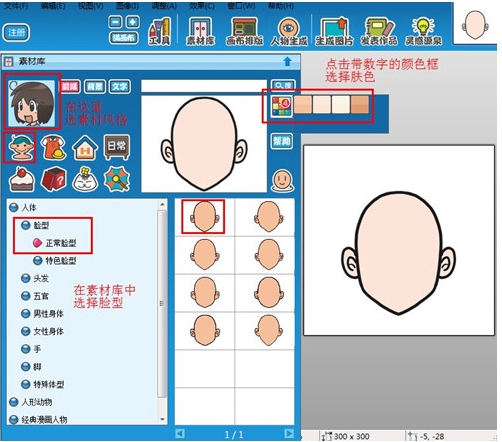This screenshot has width=502, height=442.
Task: Click the tree scrollbar up arrow
Action: point(162,204)
